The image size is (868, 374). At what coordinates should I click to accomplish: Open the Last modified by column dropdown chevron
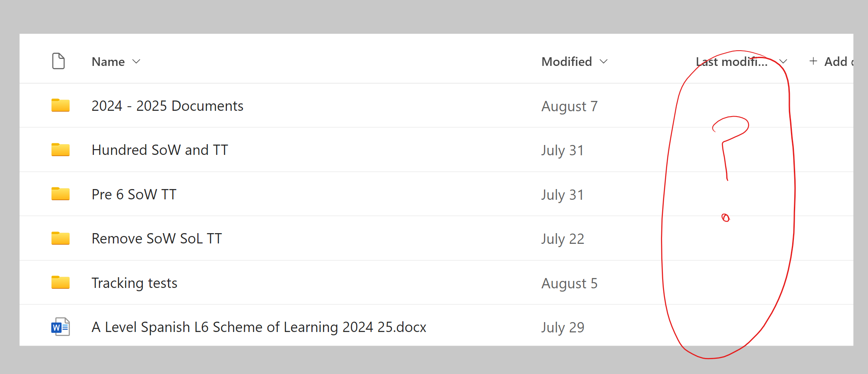(x=783, y=61)
